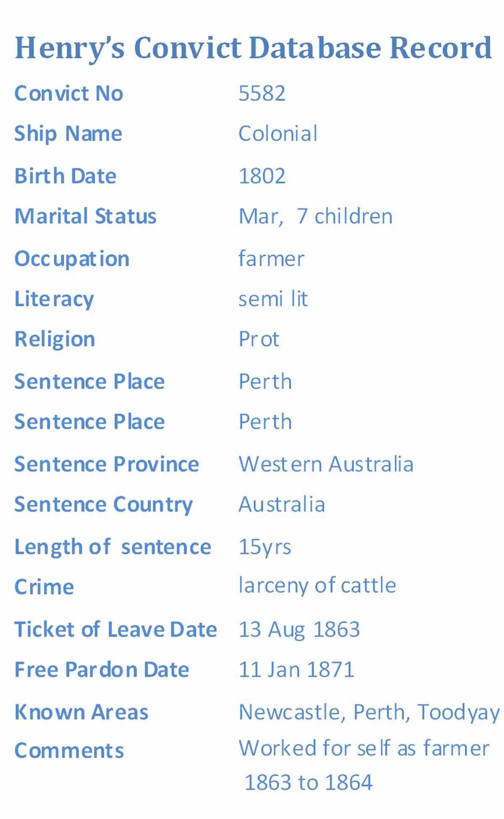Screen dimensions: 504x819
Task: Select the Religion value Prot
Action: [x=259, y=339]
